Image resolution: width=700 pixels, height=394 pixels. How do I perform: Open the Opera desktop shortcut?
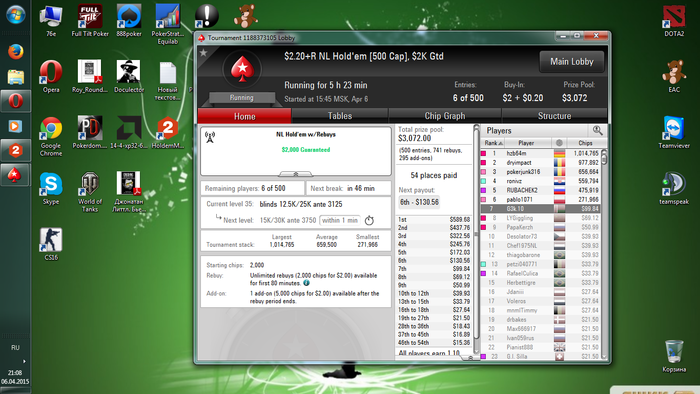coord(51,76)
